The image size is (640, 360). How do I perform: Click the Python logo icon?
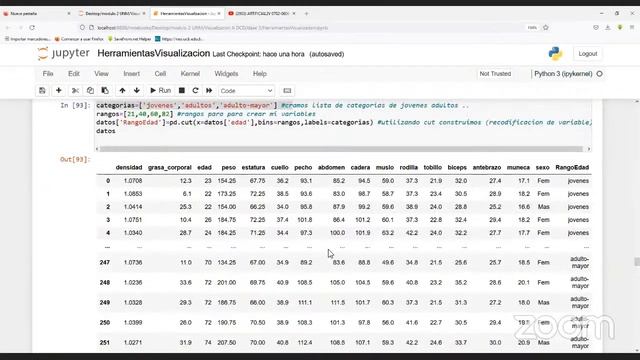[555, 53]
